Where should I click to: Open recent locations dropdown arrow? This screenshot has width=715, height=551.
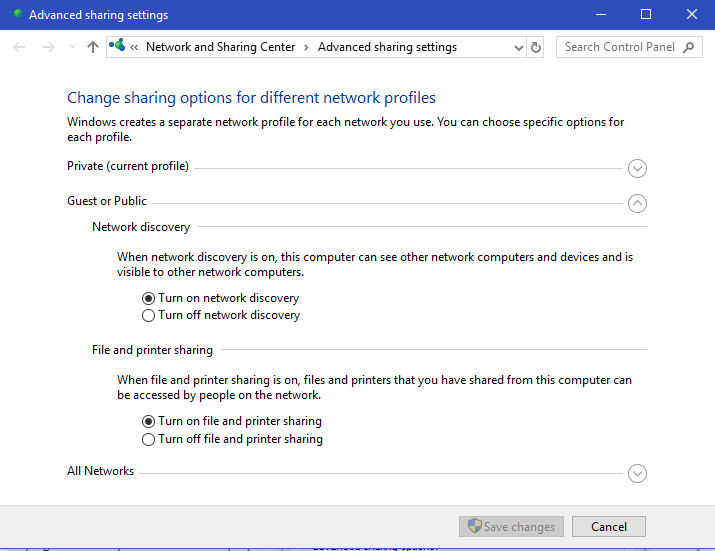point(72,47)
